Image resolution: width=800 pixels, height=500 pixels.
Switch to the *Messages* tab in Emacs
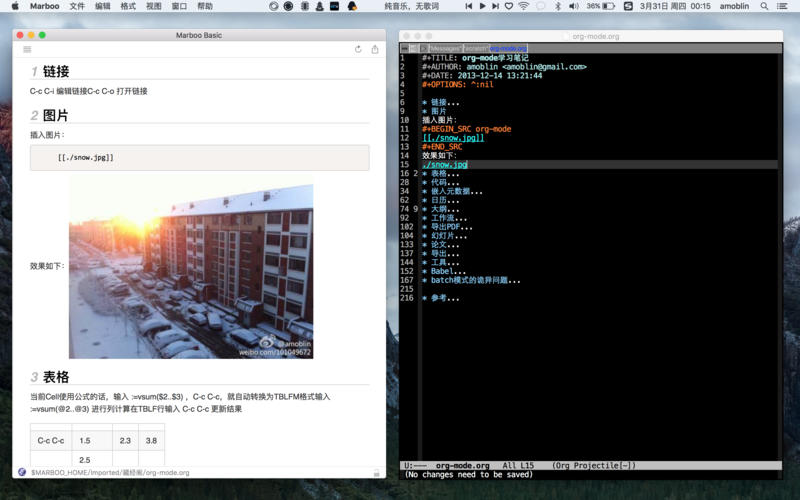point(444,48)
